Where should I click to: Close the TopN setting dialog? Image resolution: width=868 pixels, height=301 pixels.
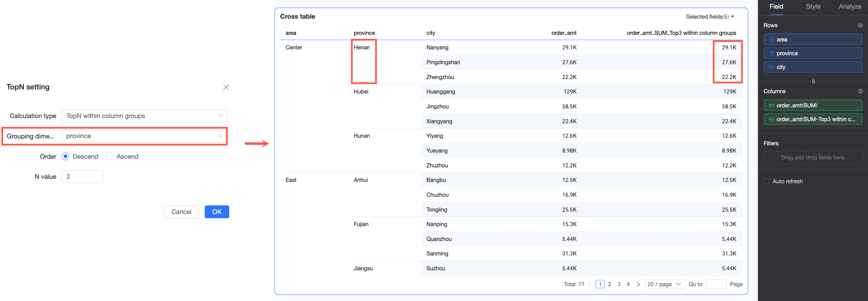pyautogui.click(x=226, y=87)
